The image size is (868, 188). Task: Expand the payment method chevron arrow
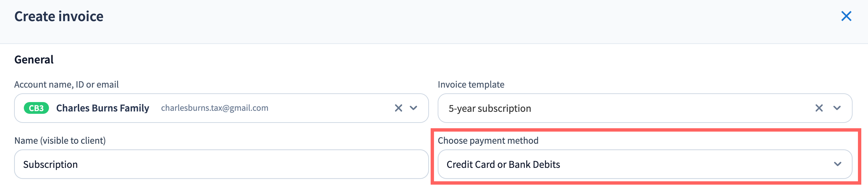pos(838,164)
